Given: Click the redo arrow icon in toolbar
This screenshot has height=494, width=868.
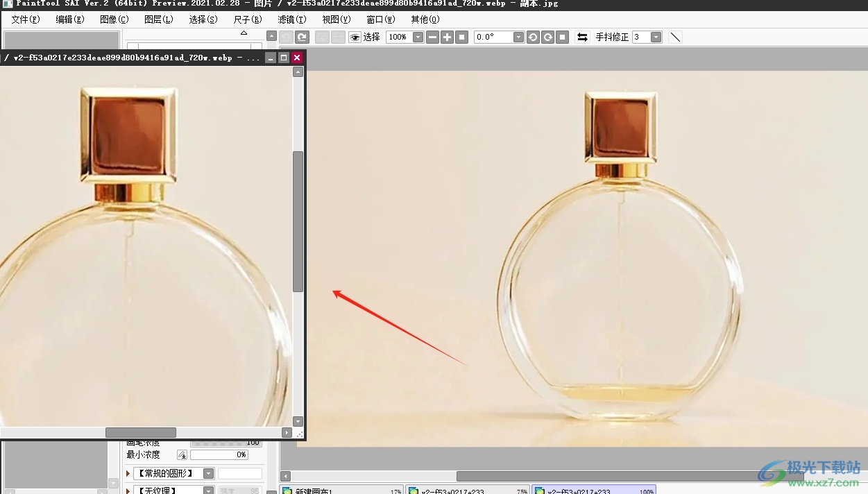Looking at the screenshot, I should 302,37.
